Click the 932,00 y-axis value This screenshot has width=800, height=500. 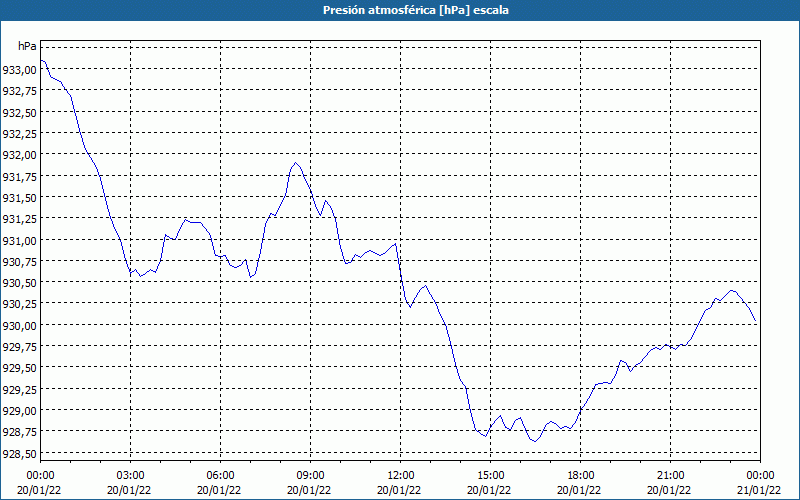tap(19, 155)
